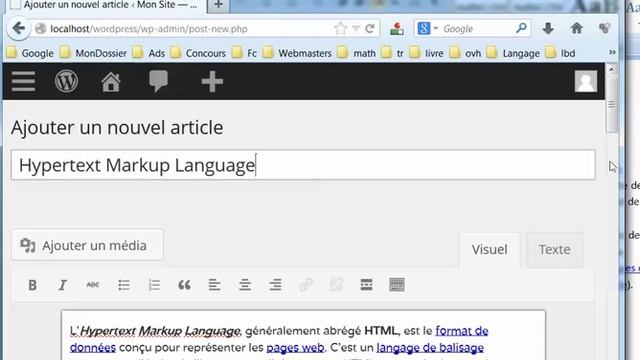Screen dimensions: 640x360
Task: Toggle Bold formatting in the editor toolbar
Action: 32,285
